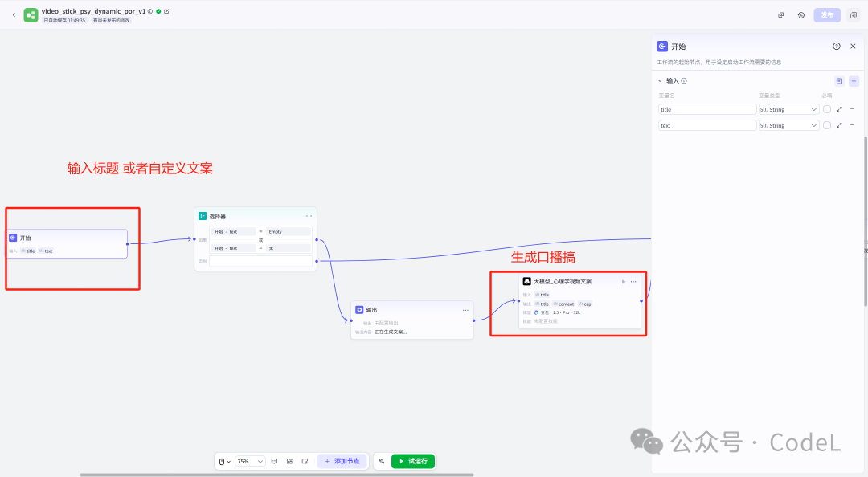This screenshot has height=477, width=868.
Task: Edit the title variable name field
Action: [x=707, y=109]
